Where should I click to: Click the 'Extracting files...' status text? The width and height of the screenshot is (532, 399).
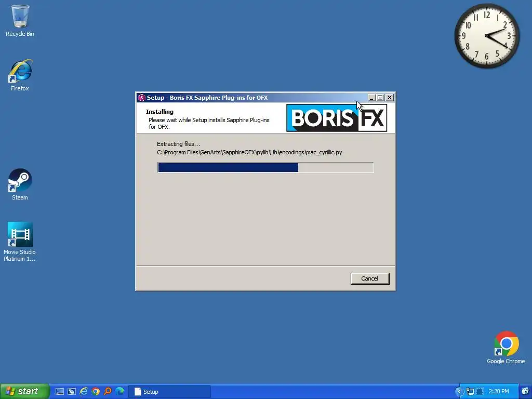(x=179, y=144)
